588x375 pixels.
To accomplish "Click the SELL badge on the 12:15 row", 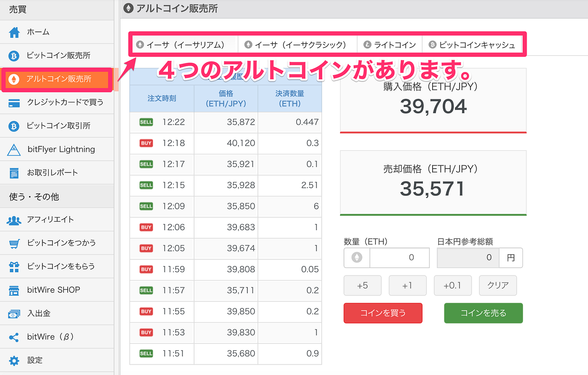I will tap(146, 185).
